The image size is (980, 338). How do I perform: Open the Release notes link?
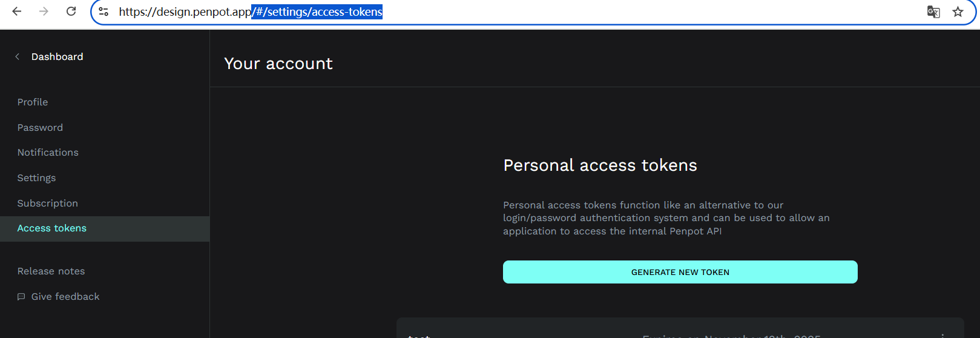[x=51, y=271]
